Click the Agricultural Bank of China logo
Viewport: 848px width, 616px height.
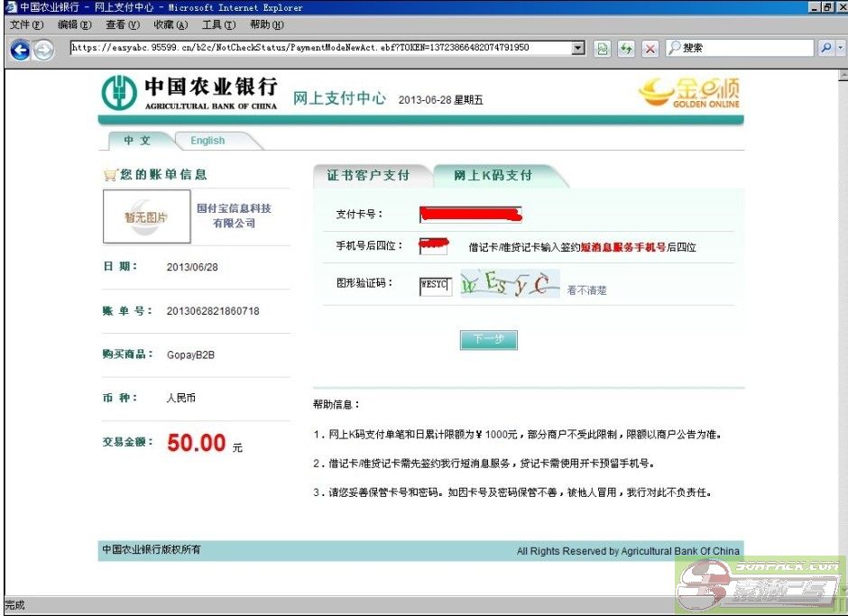pos(189,93)
